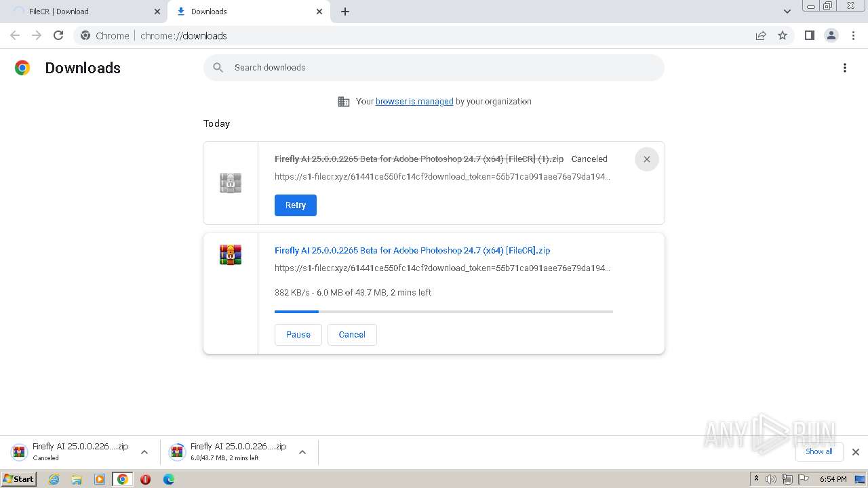
Task: Go back using the back arrow
Action: pos(15,35)
